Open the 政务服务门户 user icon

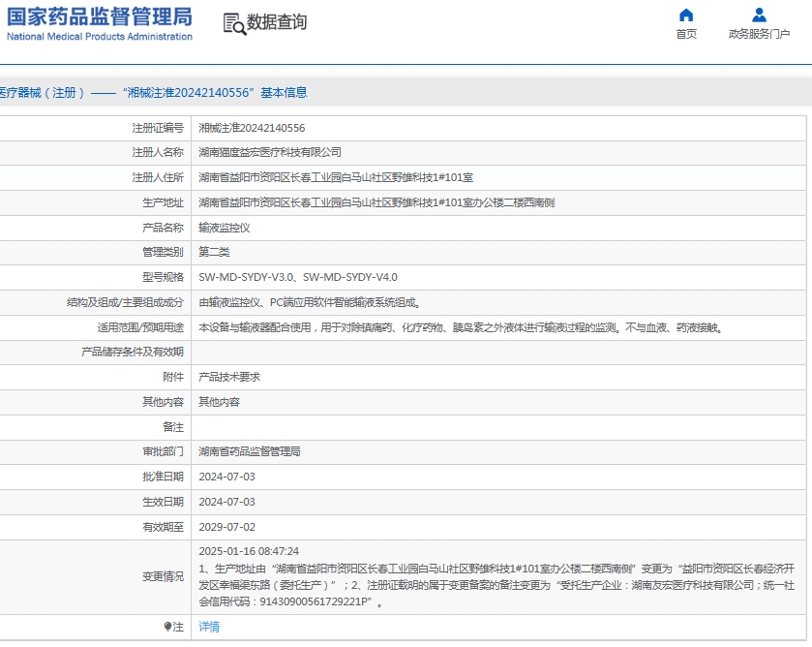pos(759,15)
